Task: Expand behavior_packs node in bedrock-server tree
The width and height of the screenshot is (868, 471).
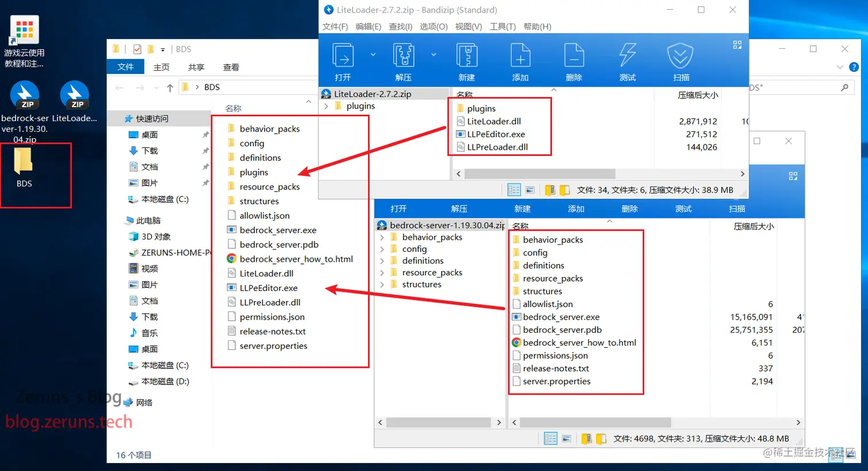Action: [382, 237]
